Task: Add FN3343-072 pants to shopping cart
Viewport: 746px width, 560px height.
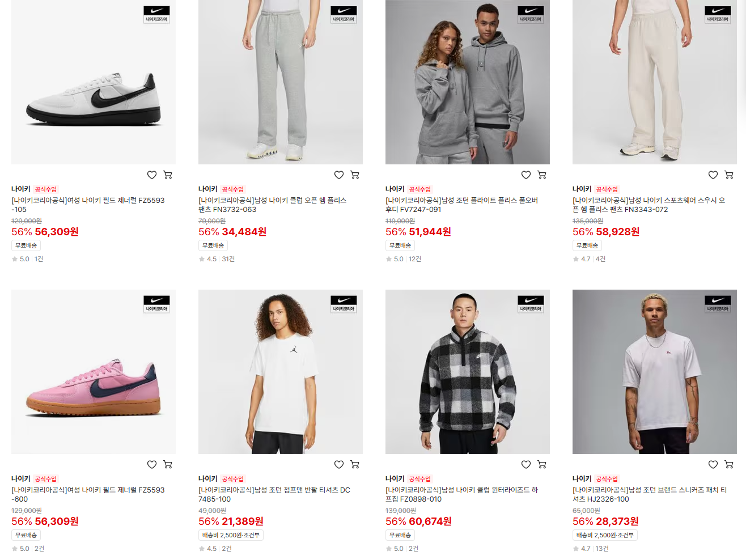Action: point(729,175)
